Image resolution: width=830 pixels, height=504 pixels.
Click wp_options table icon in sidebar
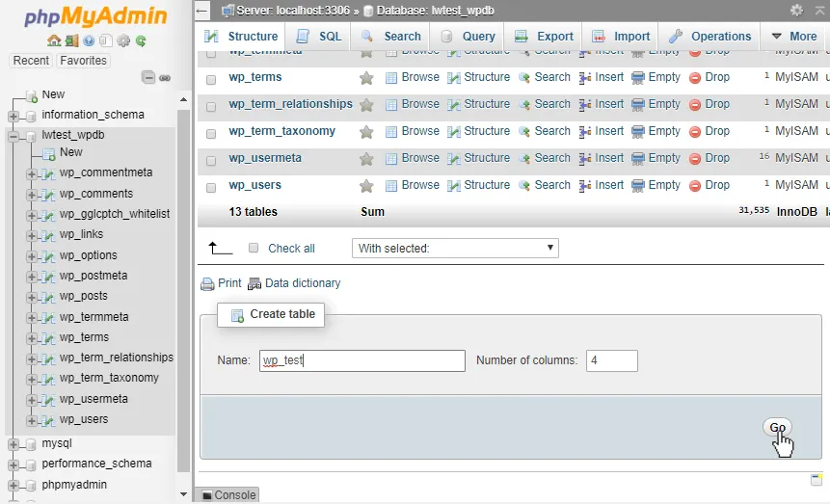(x=48, y=256)
